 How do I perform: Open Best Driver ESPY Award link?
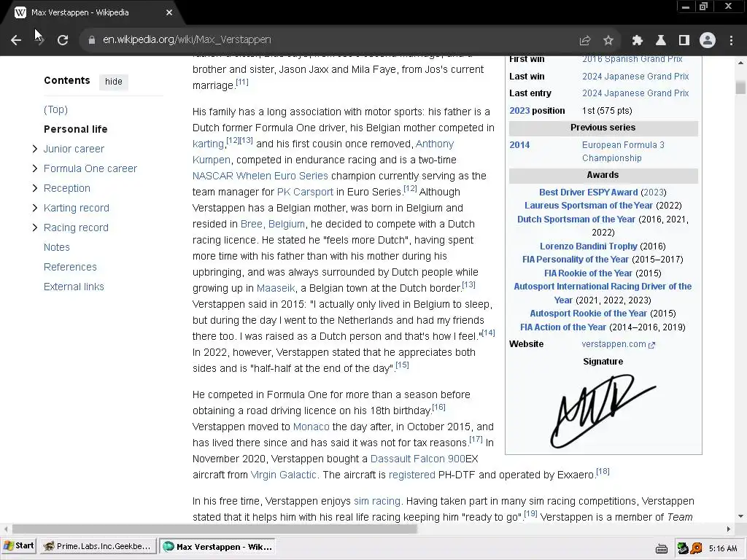click(588, 192)
